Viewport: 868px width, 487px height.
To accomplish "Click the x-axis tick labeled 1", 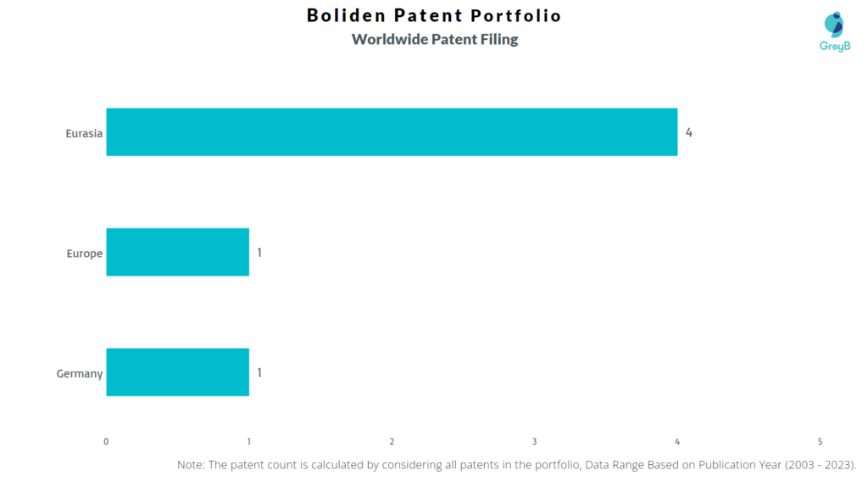I will pos(249,441).
